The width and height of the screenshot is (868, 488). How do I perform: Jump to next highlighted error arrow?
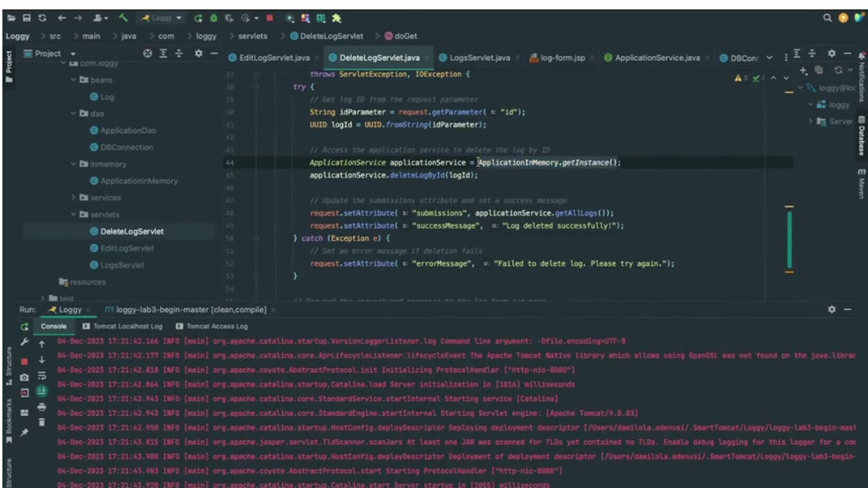(x=786, y=79)
